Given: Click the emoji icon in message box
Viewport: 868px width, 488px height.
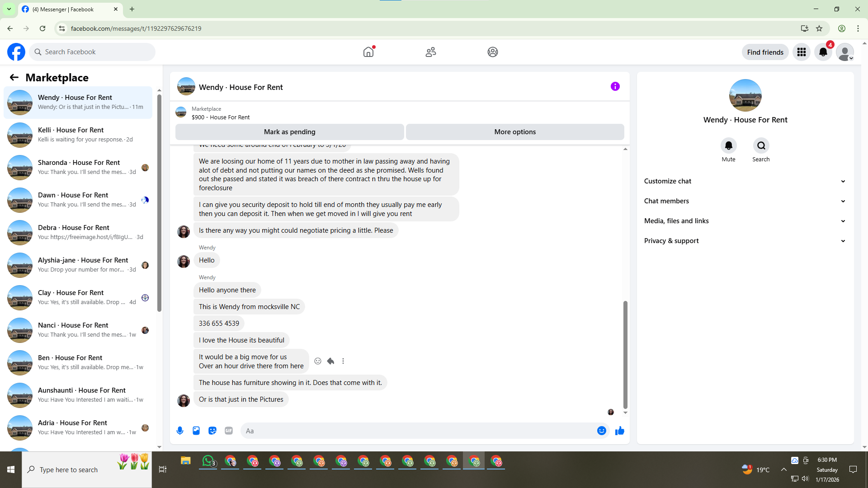Looking at the screenshot, I should point(601,431).
